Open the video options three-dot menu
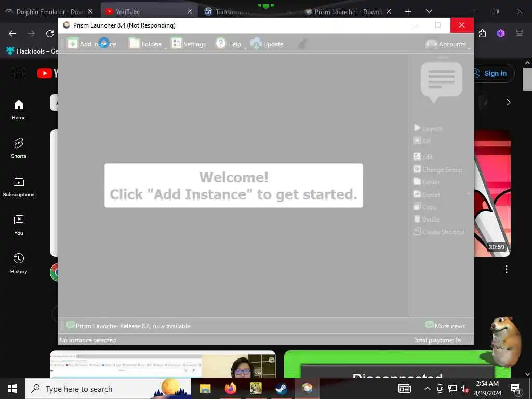 (506, 269)
